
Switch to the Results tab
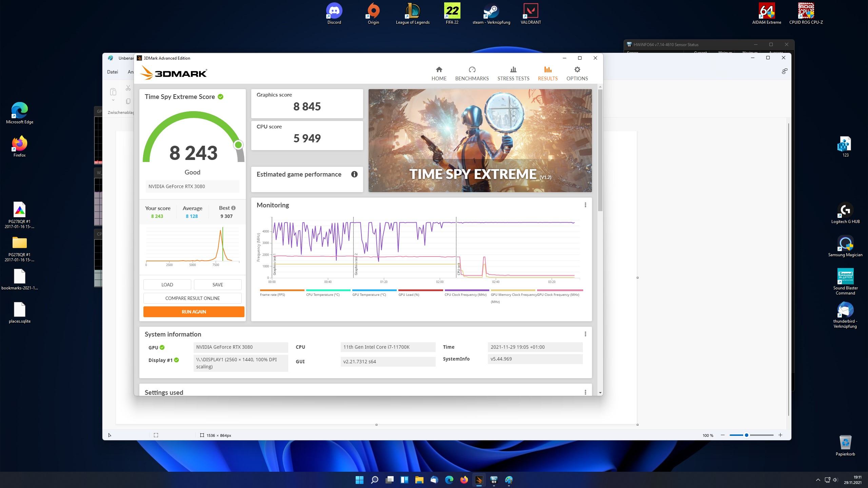pyautogui.click(x=548, y=74)
